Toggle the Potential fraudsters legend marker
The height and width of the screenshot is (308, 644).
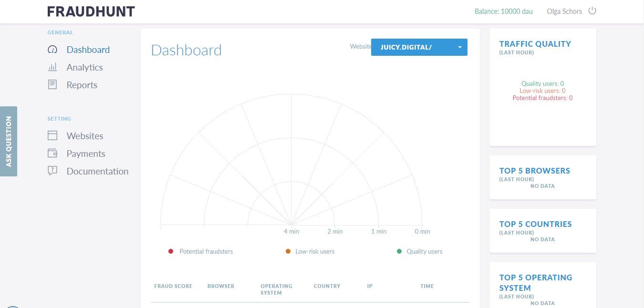point(171,251)
